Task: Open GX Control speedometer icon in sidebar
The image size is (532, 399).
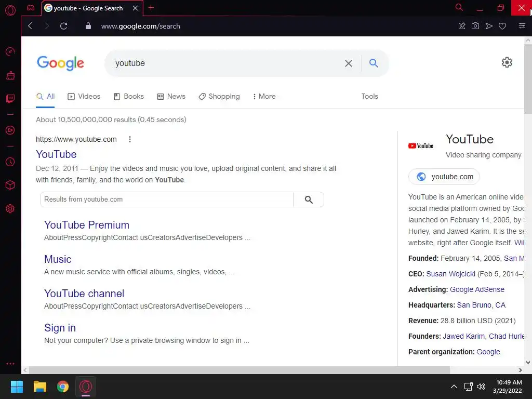Action: 10,51
